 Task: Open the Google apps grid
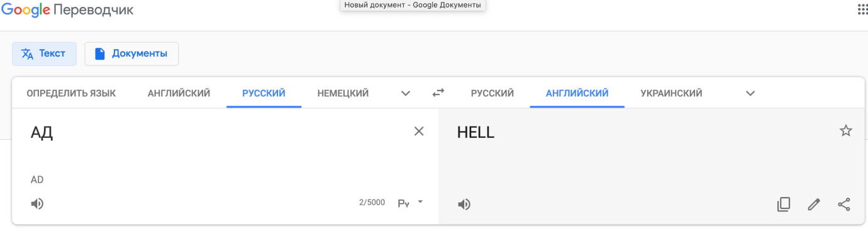point(862,10)
